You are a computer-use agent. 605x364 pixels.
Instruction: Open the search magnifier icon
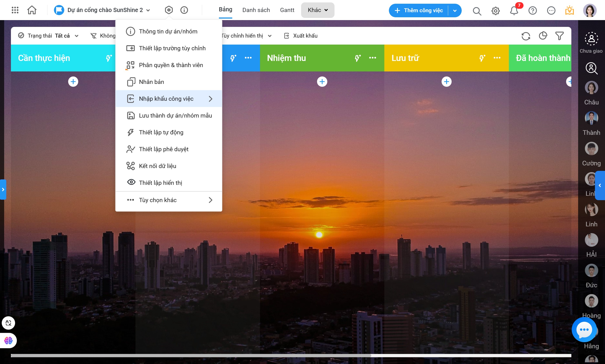click(477, 11)
